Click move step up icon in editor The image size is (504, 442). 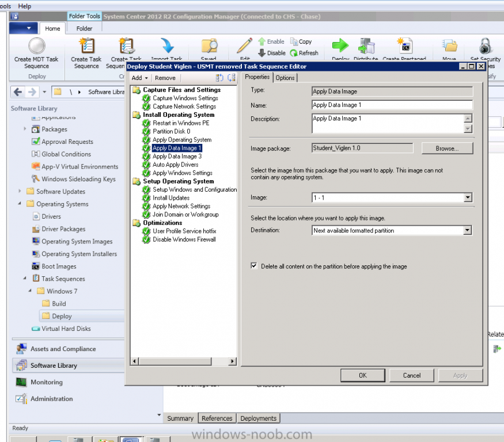(219, 78)
